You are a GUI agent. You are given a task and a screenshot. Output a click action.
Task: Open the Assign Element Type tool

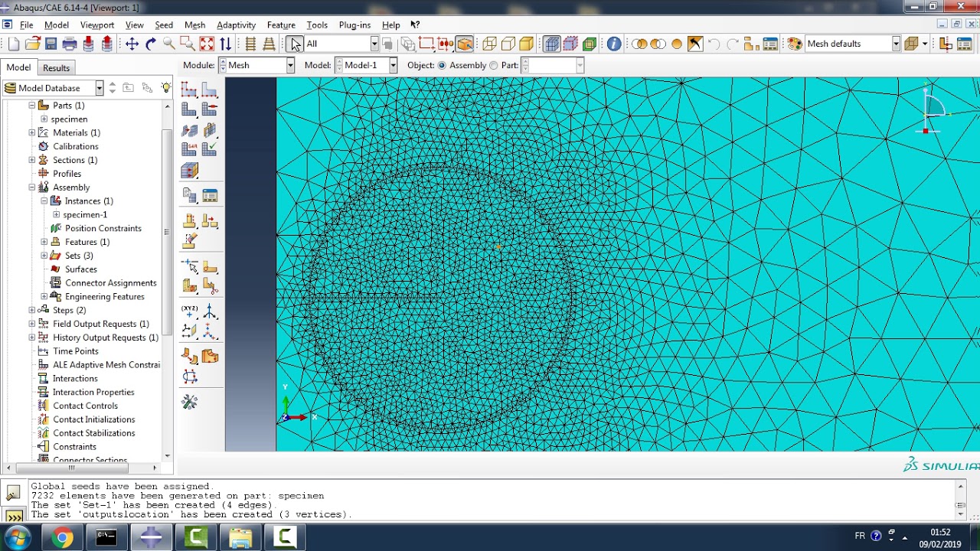[x=189, y=150]
